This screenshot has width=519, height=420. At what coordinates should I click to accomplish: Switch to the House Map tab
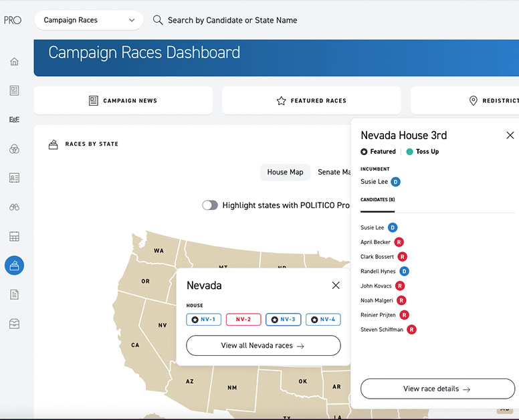[285, 172]
